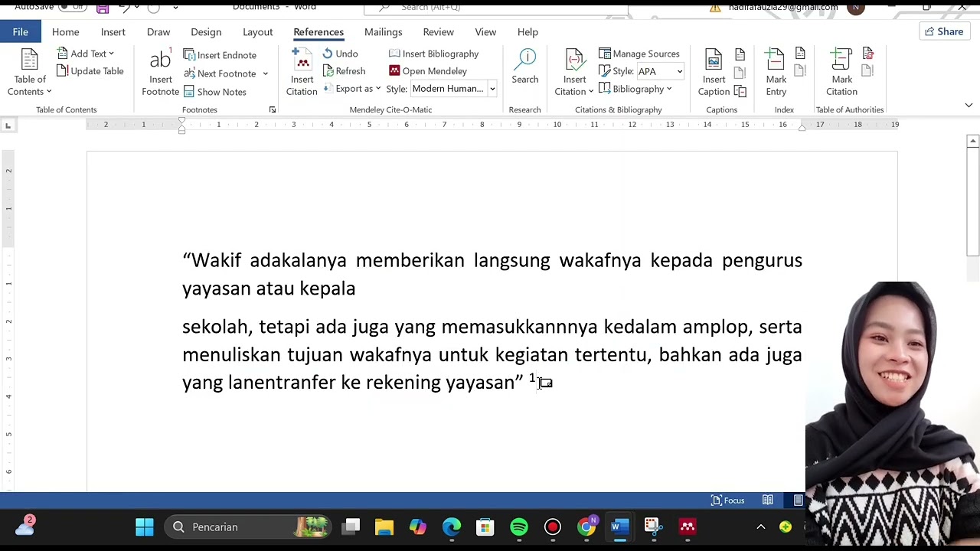
Task: Click footnote reference 1 after "yayasan"
Action: (532, 378)
